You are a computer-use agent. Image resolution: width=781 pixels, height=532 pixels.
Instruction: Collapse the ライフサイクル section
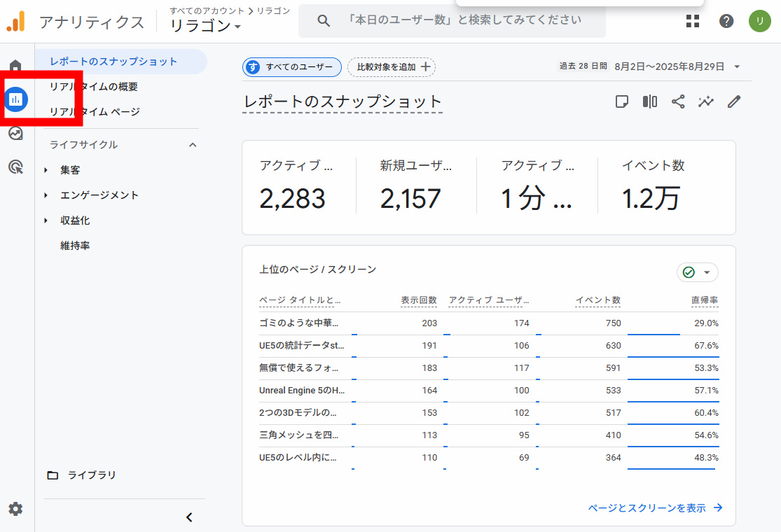(193, 145)
